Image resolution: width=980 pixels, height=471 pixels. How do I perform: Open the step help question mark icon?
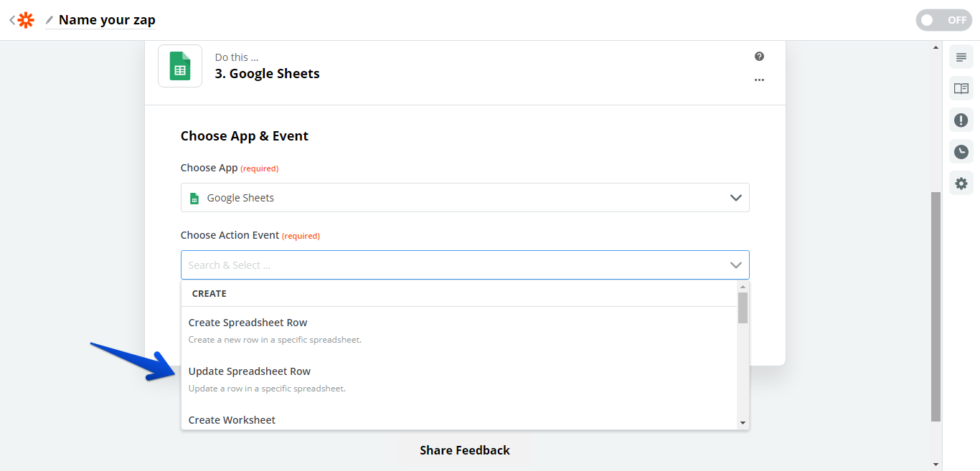click(759, 57)
